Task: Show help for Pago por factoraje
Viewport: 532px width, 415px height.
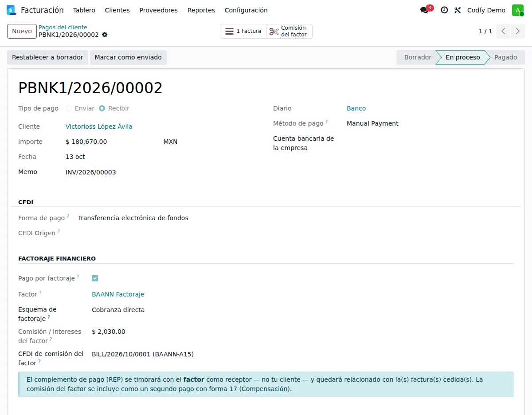Action: (x=78, y=276)
